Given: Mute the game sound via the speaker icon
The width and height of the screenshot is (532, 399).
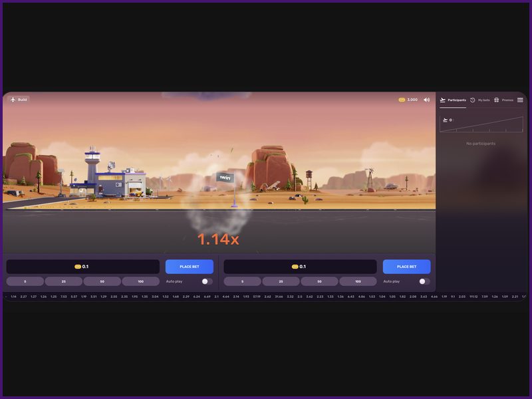Looking at the screenshot, I should point(427,99).
